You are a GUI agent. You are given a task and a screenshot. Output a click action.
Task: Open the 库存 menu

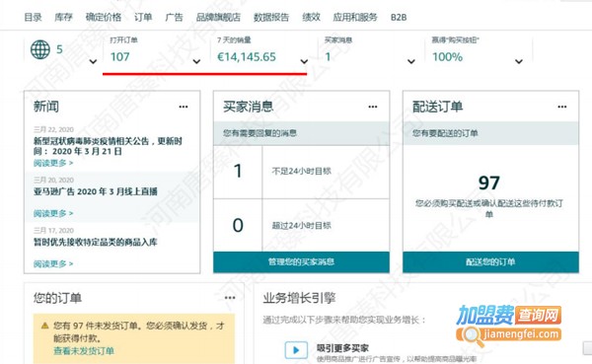(63, 17)
